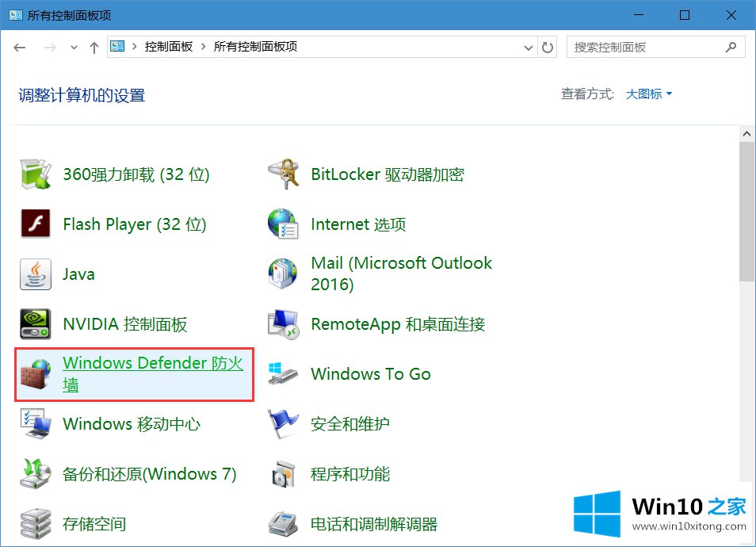Click the 安全和维护 blue flag icon

tap(284, 424)
